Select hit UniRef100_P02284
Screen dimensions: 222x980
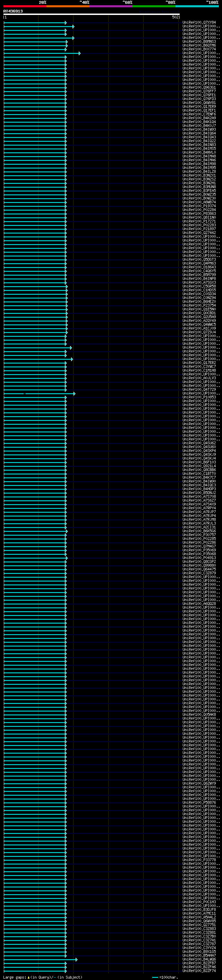pos(199,210)
